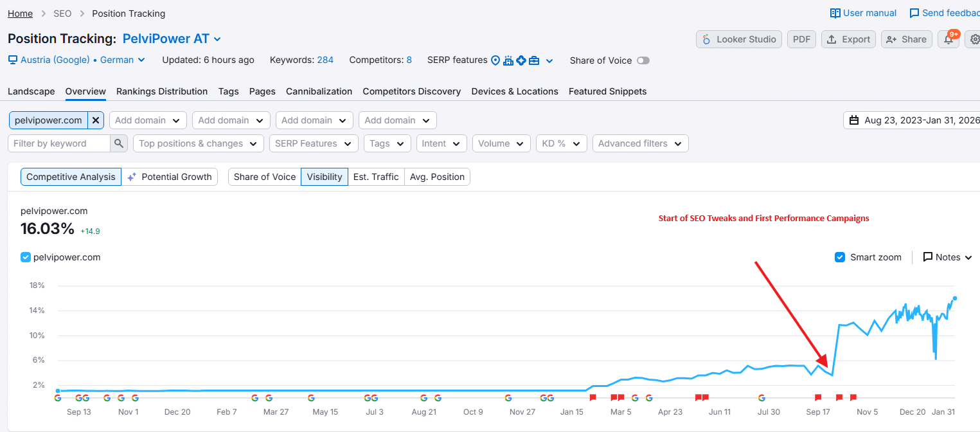Screen dimensions: 980x432
Task: Open the second Add domain dropdown
Action: [231, 120]
